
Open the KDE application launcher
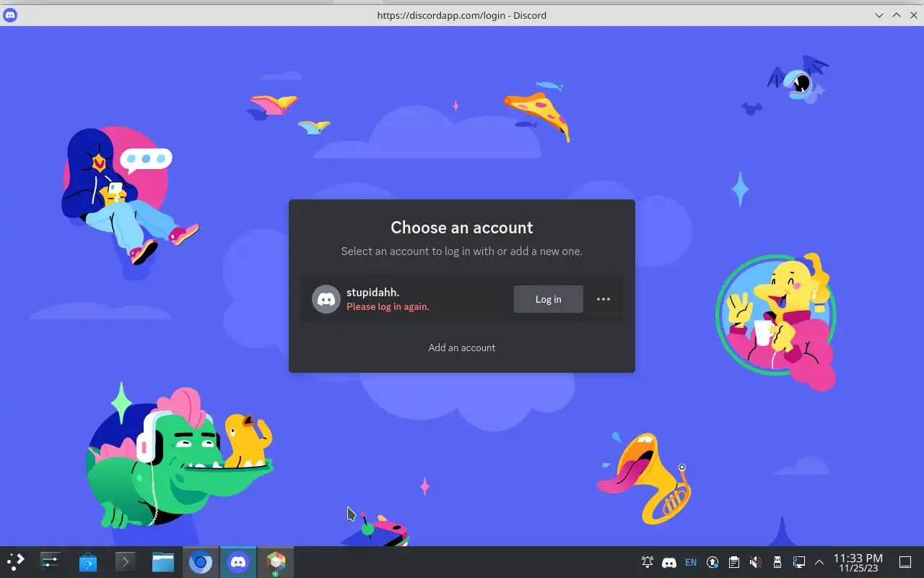[x=16, y=562]
